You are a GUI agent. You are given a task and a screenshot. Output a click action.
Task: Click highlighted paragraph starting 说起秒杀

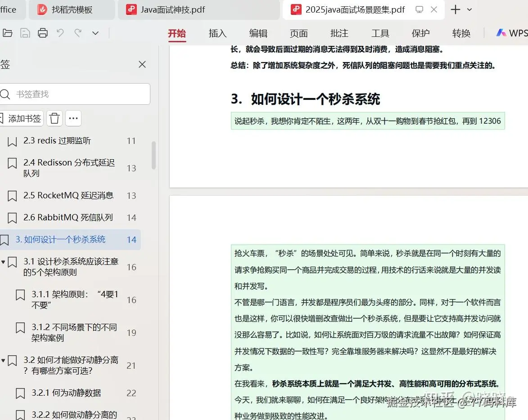click(x=368, y=121)
